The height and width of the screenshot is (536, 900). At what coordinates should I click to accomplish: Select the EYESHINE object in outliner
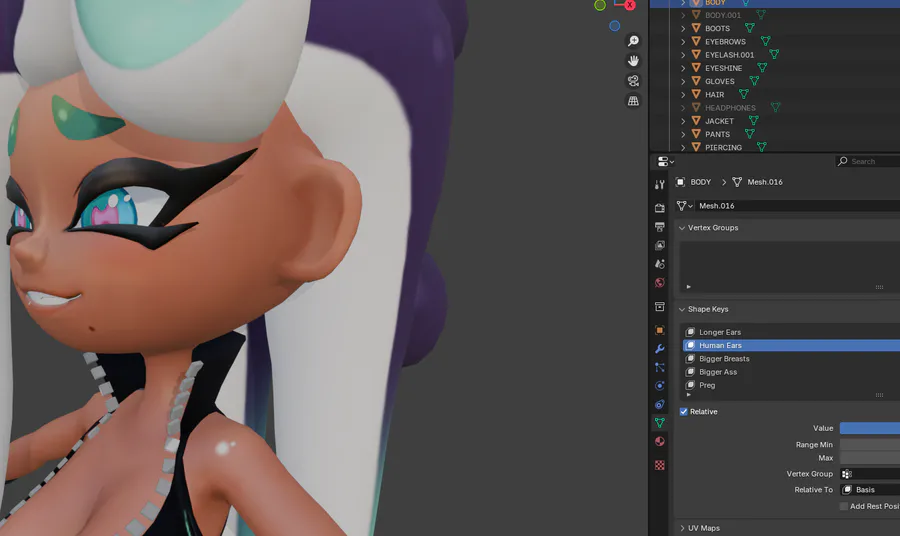(723, 68)
